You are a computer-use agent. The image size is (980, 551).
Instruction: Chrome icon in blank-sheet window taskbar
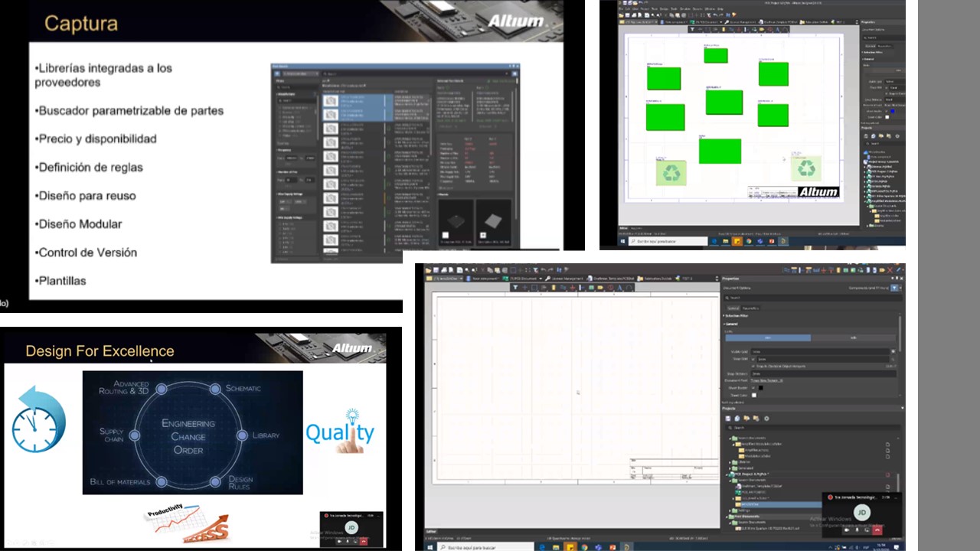point(584,547)
